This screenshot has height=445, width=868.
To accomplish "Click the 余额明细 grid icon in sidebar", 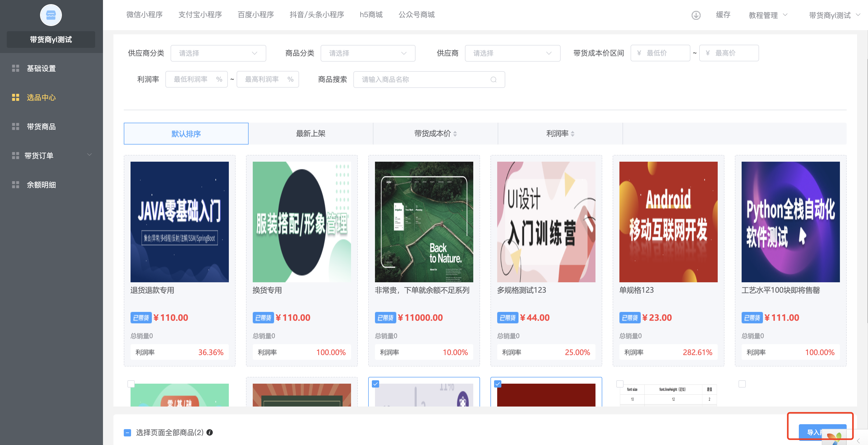I will [16, 185].
